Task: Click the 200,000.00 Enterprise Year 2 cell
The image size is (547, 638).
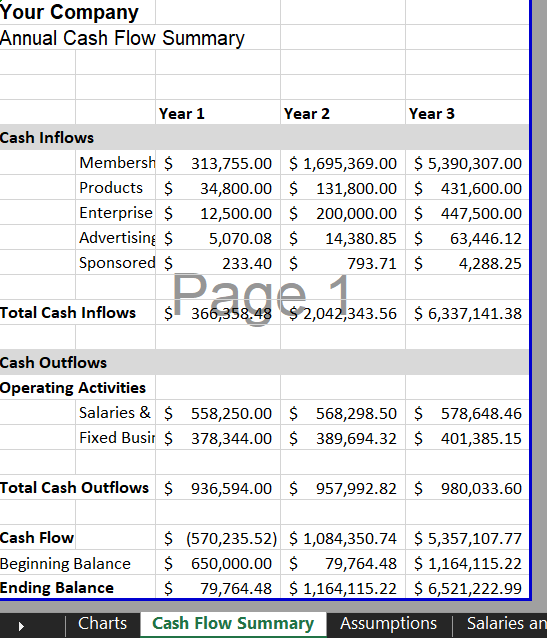Action: (343, 213)
